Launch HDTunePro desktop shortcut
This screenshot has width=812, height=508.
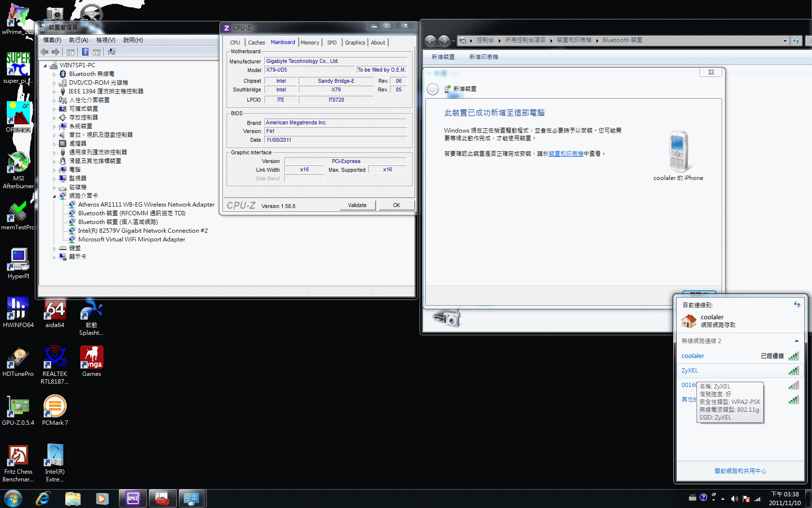(18, 362)
